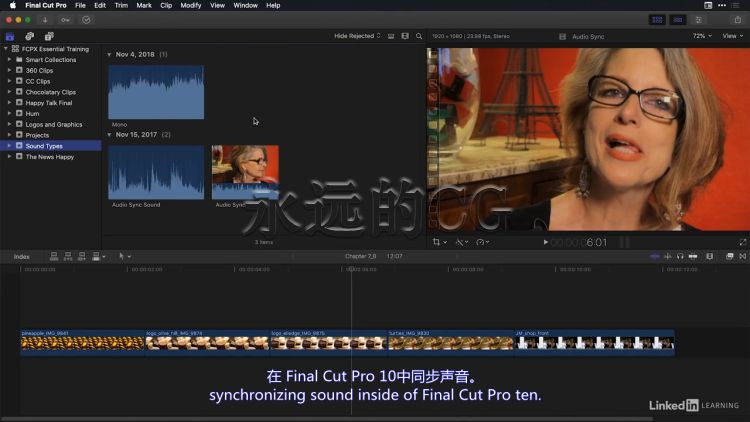Open the Crop/Transform tool dropdown

[439, 242]
